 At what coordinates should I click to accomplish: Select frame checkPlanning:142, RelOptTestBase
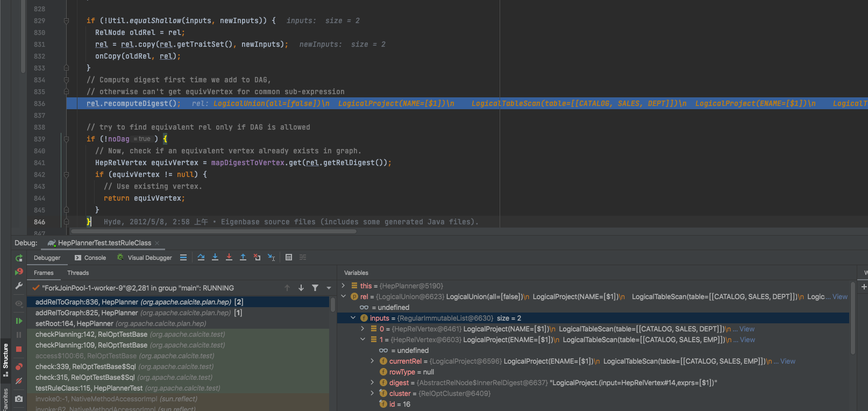(178, 334)
